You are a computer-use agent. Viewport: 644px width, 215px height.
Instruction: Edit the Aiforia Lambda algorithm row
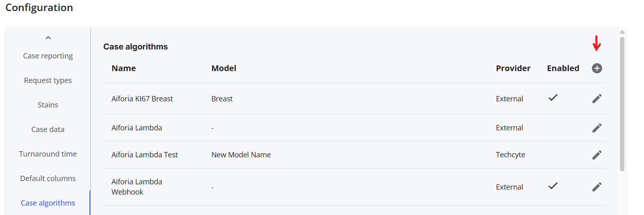597,128
